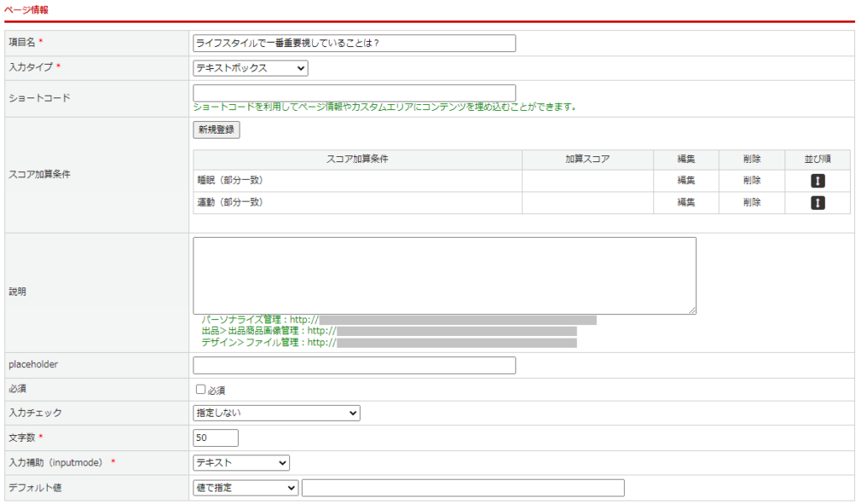Focus the ショートコード input field

[x=354, y=92]
